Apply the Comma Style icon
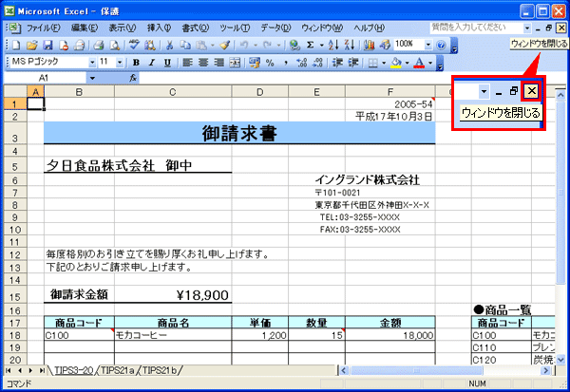The height and width of the screenshot is (392, 570). (286, 63)
